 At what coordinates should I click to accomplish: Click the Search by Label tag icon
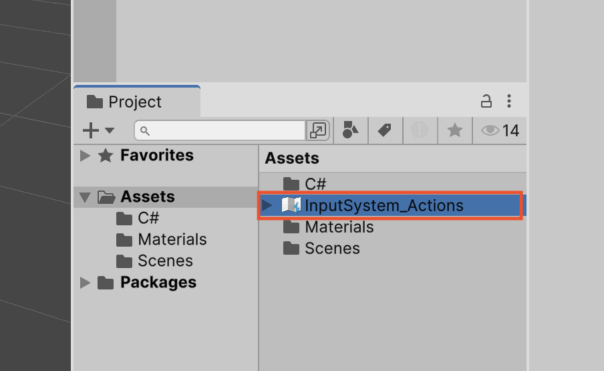pyautogui.click(x=384, y=130)
